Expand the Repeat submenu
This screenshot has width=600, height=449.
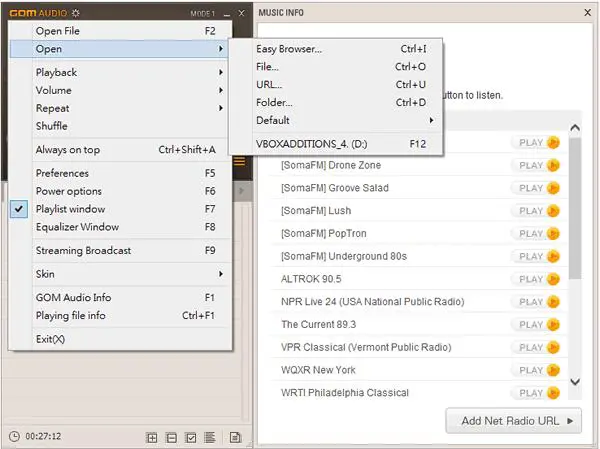pos(121,108)
